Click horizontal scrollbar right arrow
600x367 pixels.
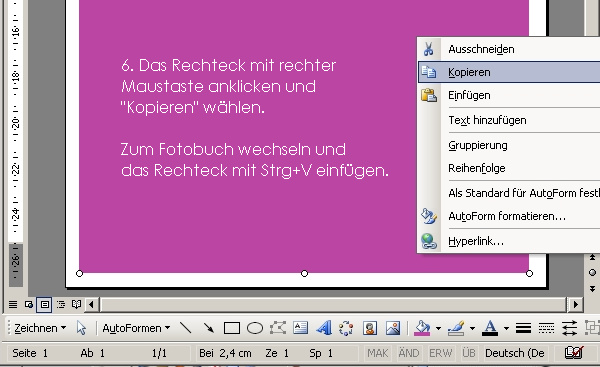[576, 305]
